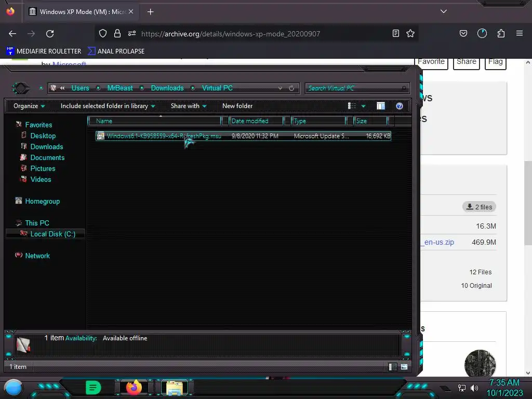
Task: Select Downloads in the breadcrumb path
Action: click(167, 88)
